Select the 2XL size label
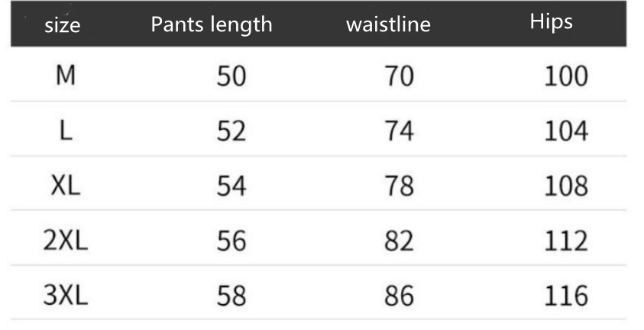Image resolution: width=644 pixels, height=330 pixels. click(66, 241)
